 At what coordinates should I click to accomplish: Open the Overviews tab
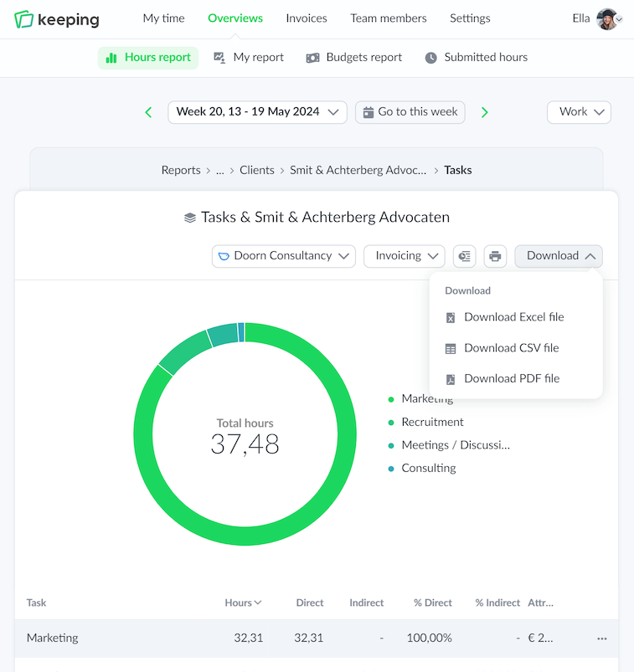(235, 18)
